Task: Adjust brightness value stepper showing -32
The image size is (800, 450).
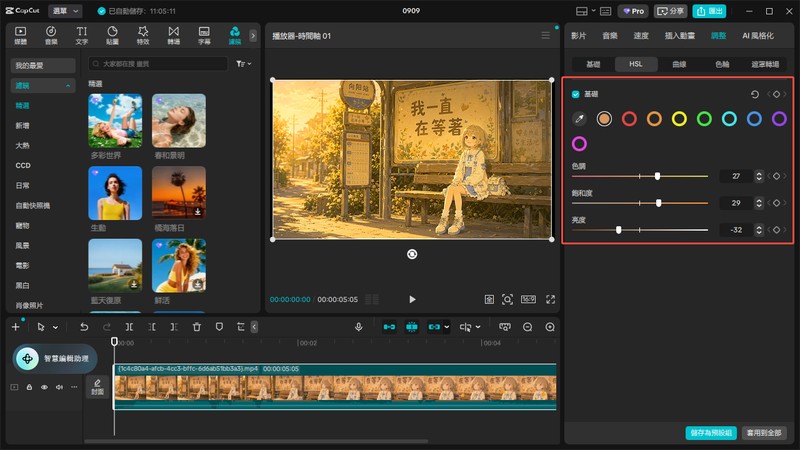Action: [759, 230]
